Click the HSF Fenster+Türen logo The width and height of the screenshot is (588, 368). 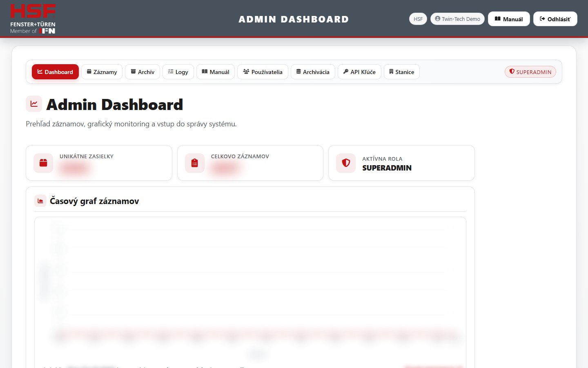[33, 19]
